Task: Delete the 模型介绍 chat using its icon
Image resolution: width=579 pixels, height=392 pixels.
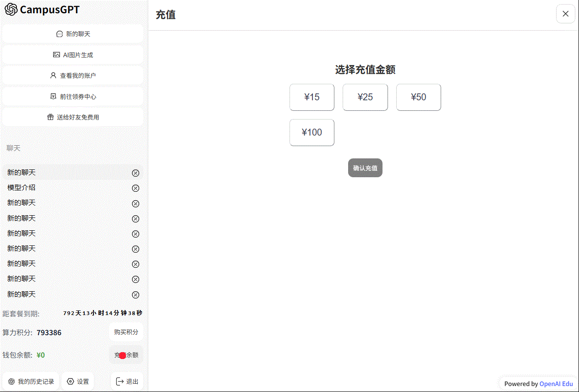Action: pyautogui.click(x=136, y=188)
